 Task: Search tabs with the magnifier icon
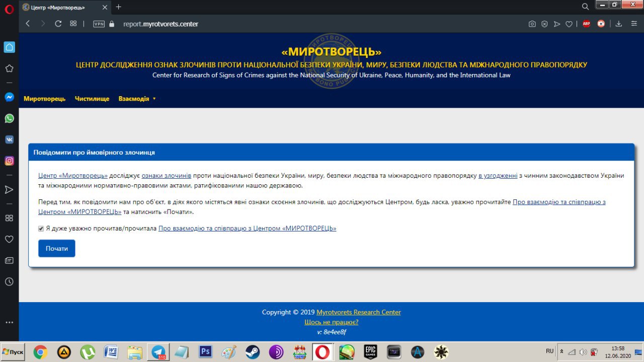pos(585,7)
